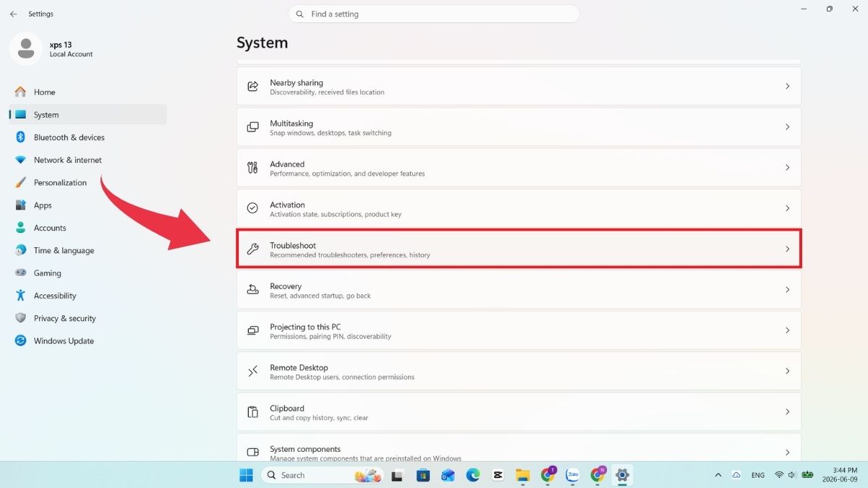Open File Explorer from the taskbar
This screenshot has width=868, height=488.
(523, 475)
